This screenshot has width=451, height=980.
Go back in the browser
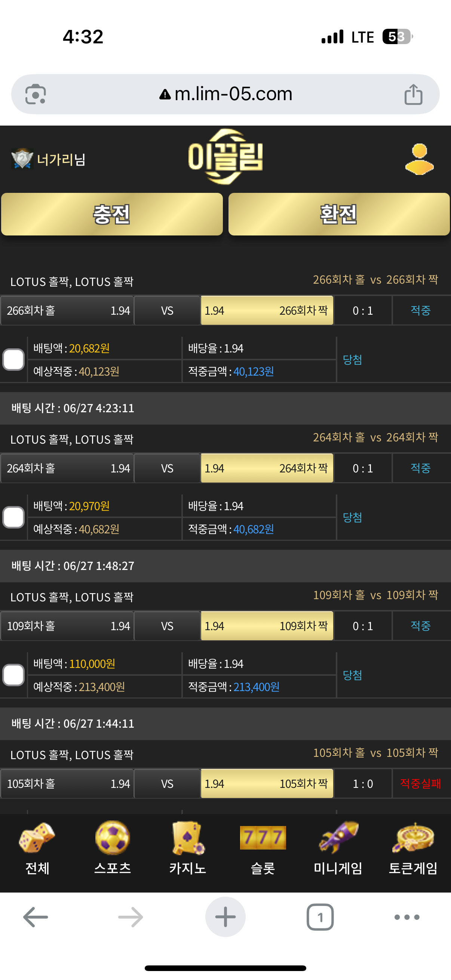(36, 917)
